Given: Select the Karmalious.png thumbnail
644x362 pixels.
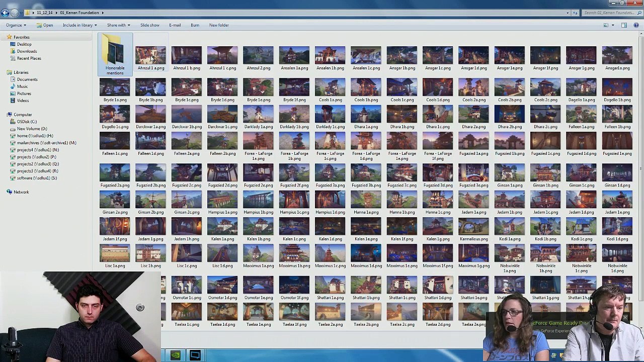Looking at the screenshot, I should click(x=473, y=227).
